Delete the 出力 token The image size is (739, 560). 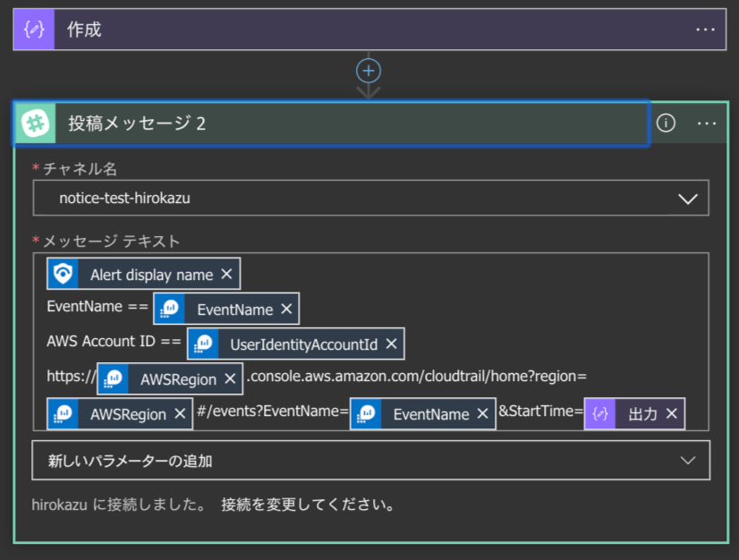click(x=672, y=414)
